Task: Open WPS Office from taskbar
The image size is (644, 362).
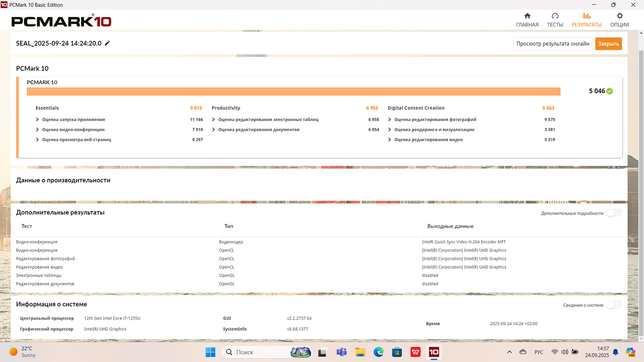Action: tap(415, 352)
